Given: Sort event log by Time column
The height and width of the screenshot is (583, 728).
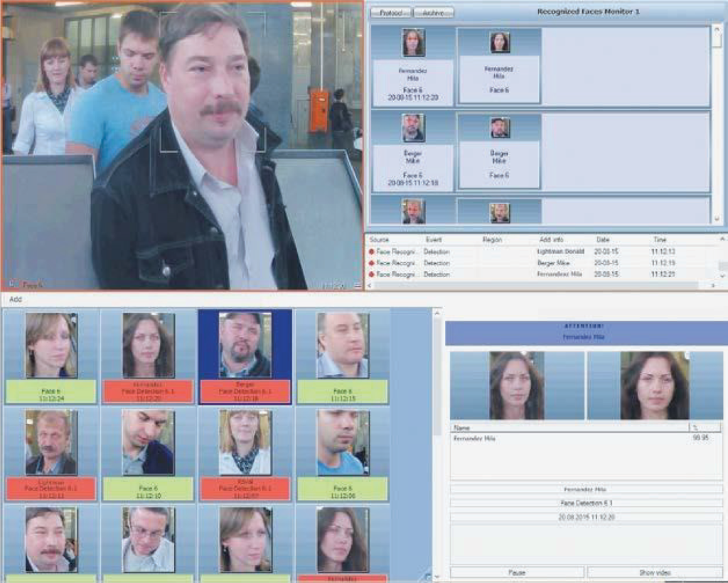Looking at the screenshot, I should (x=659, y=240).
